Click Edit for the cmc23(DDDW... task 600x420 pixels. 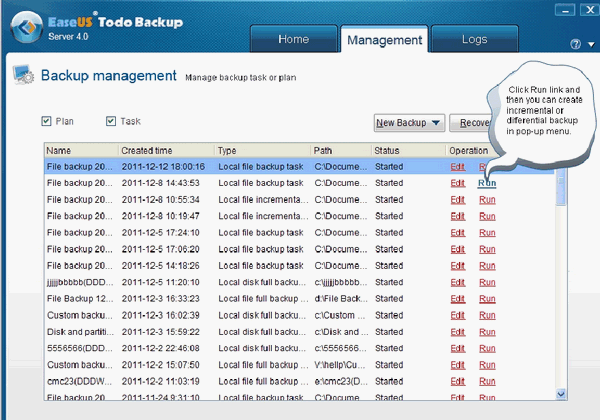click(x=458, y=381)
